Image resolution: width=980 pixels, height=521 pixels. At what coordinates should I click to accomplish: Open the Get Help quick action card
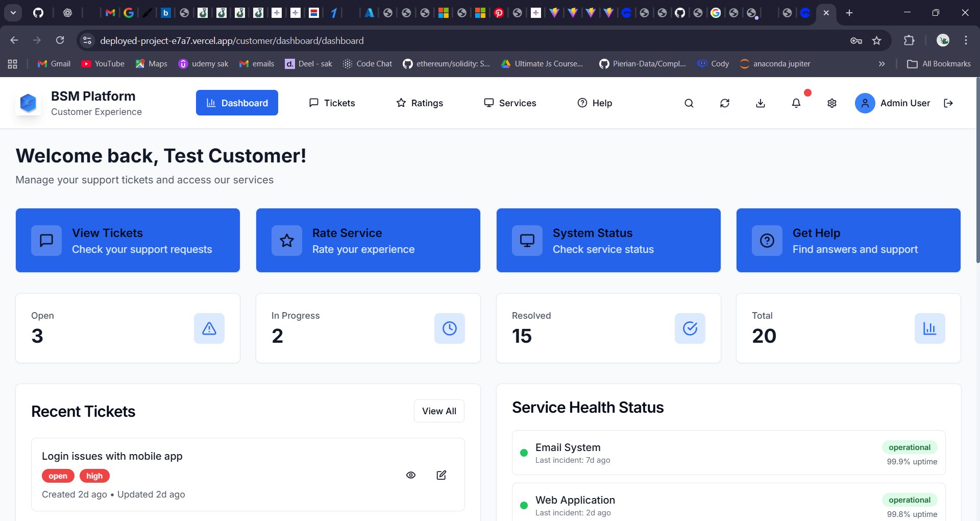848,240
